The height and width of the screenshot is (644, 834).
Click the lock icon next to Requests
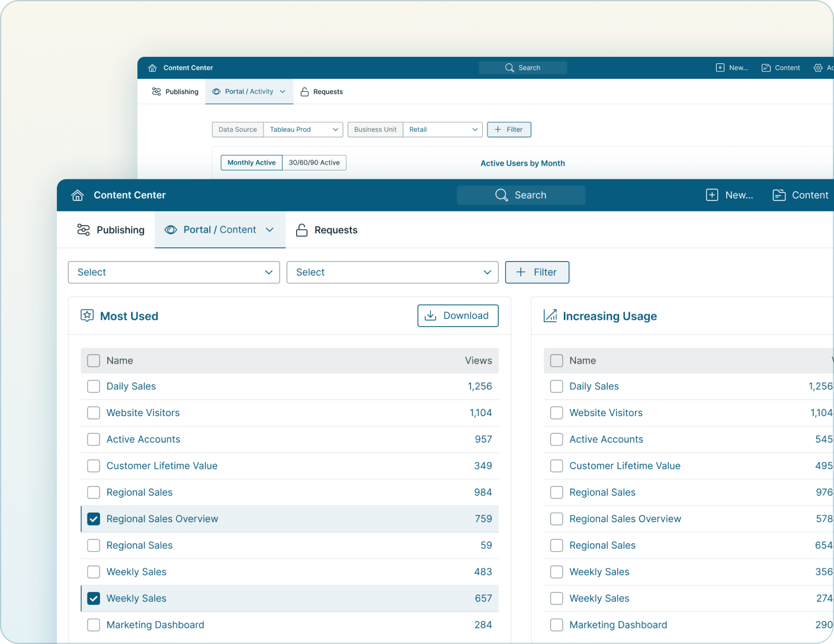(x=302, y=230)
